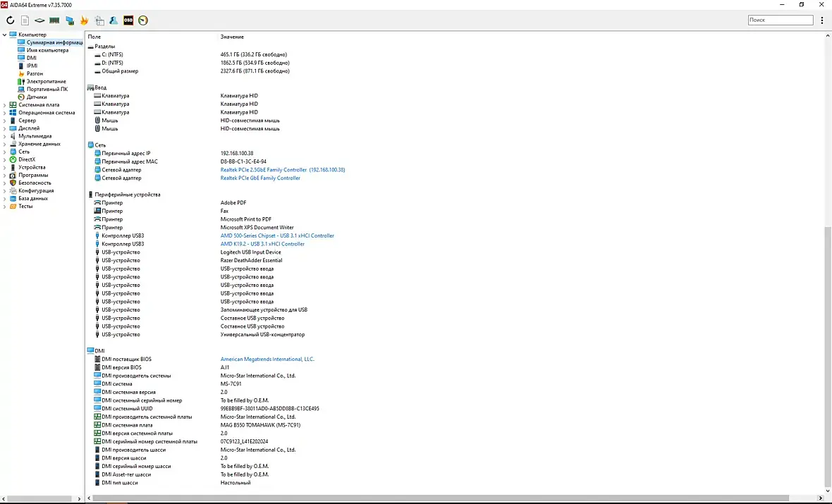Click the scroll-up arrow of details pane
832x504 pixels.
point(828,36)
